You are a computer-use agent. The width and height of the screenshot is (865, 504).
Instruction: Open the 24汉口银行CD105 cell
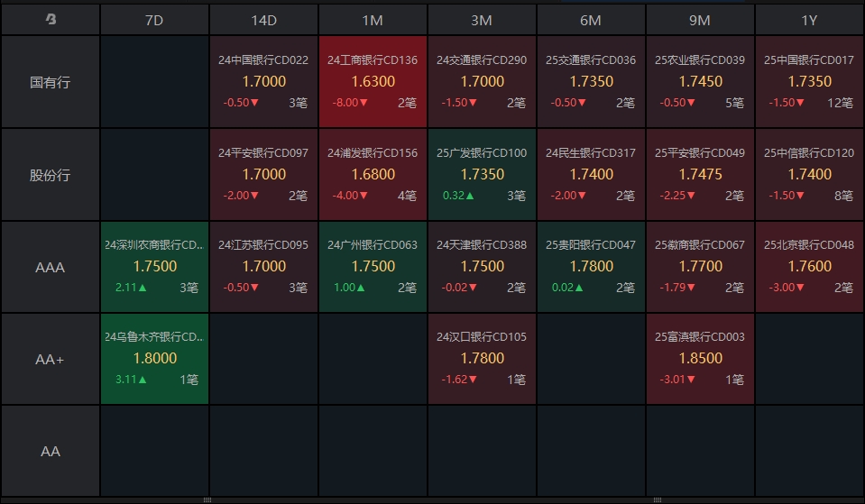[x=483, y=359]
